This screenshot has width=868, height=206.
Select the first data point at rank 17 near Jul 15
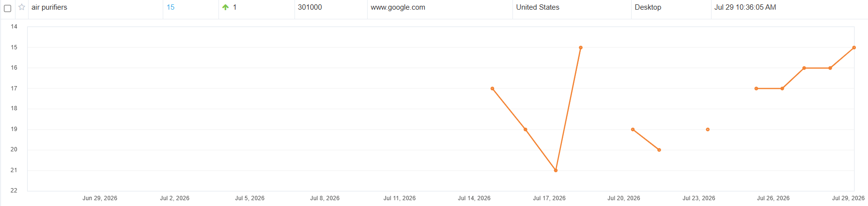(x=492, y=88)
